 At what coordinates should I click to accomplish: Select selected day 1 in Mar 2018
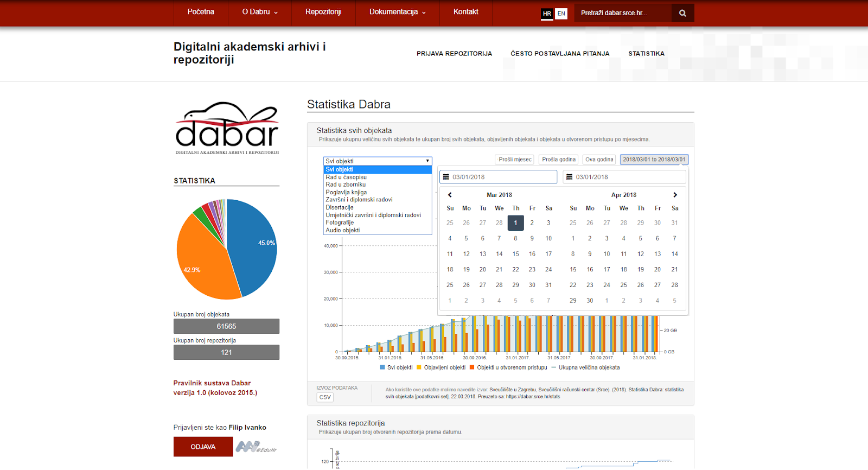[515, 223]
